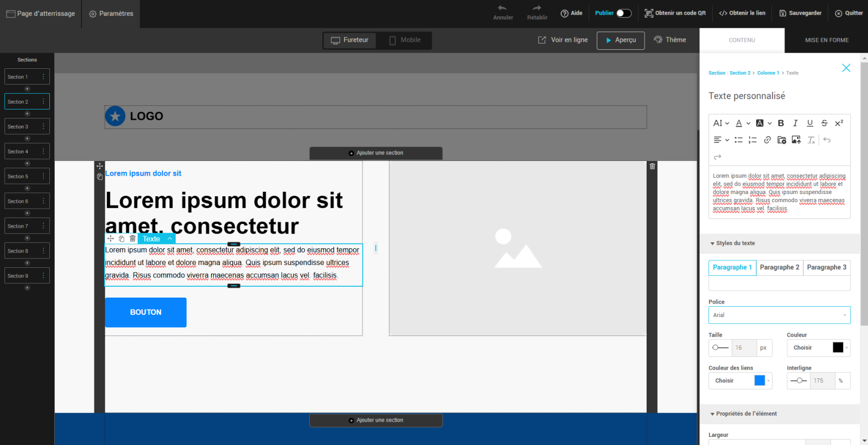Toggle bold formatting in text editor
868x445 pixels.
(781, 123)
